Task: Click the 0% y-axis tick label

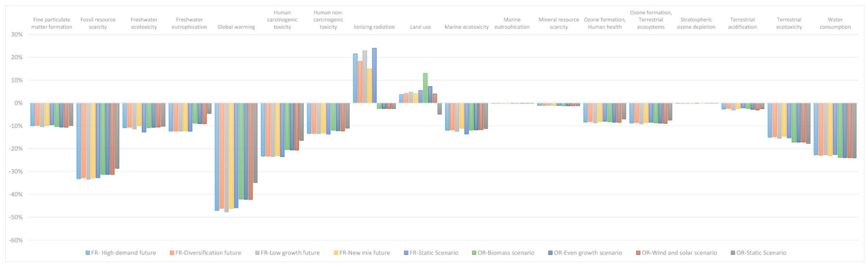Action: tap(18, 103)
